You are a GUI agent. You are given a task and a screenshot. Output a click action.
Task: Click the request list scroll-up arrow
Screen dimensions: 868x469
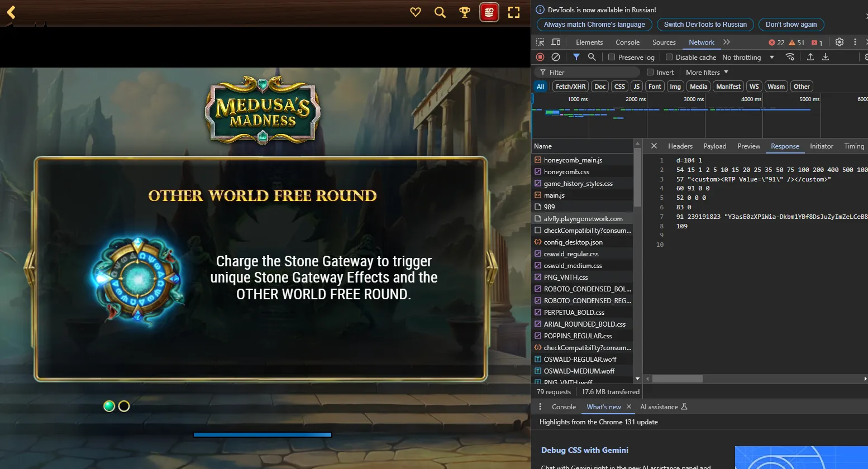(x=637, y=143)
